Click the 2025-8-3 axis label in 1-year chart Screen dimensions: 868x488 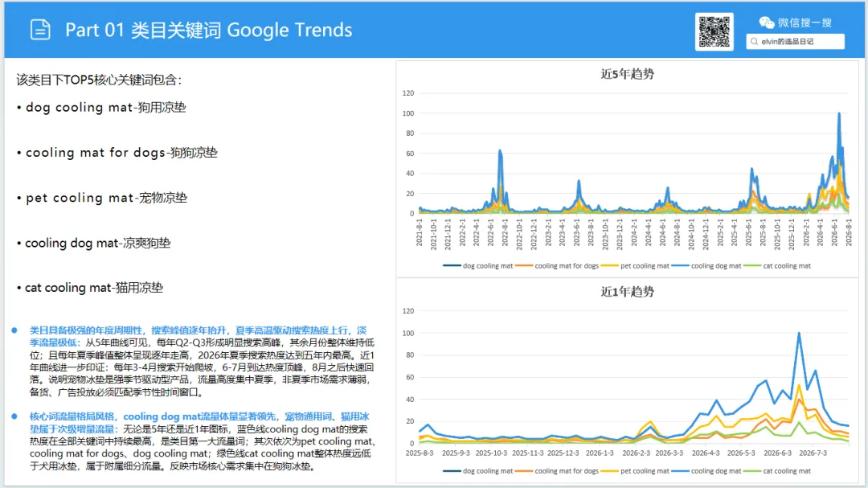[420, 453]
